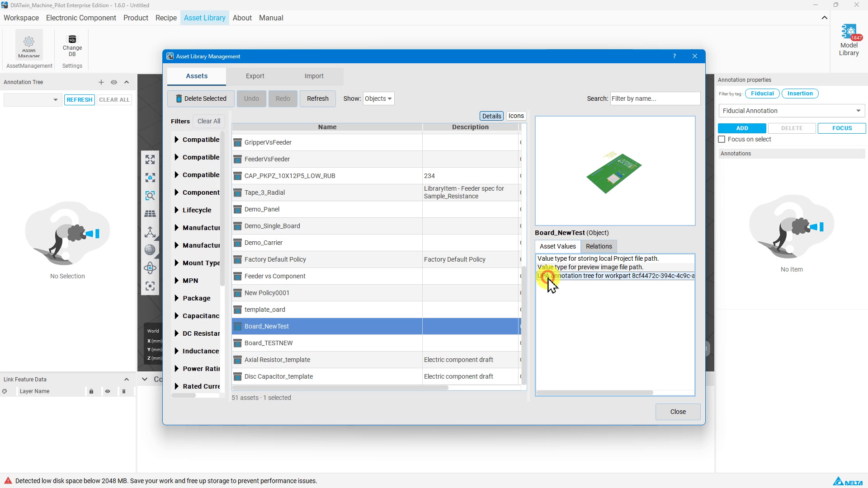Screen dimensions: 868x488
Task: Click the FeederVsFeeder row icon
Action: [x=237, y=159]
